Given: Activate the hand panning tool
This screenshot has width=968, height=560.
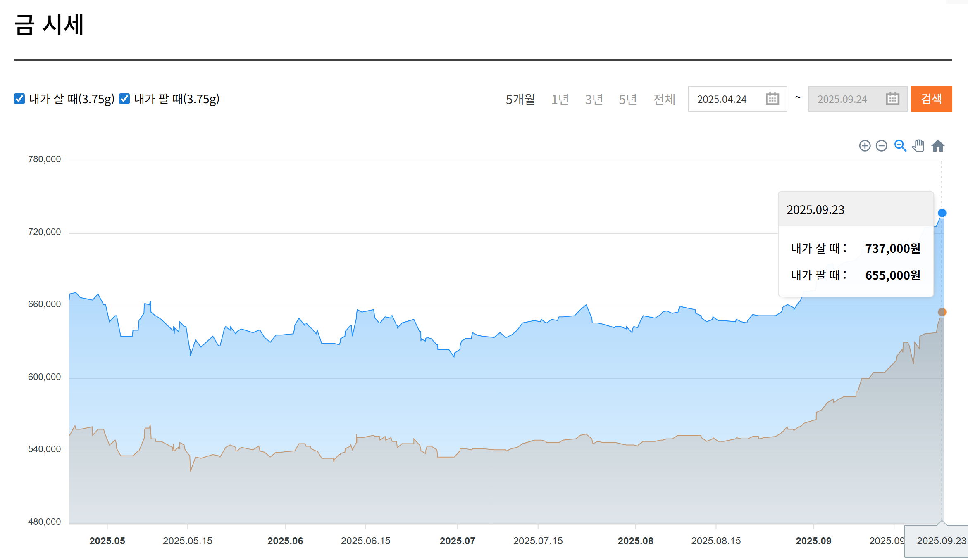Looking at the screenshot, I should point(918,146).
